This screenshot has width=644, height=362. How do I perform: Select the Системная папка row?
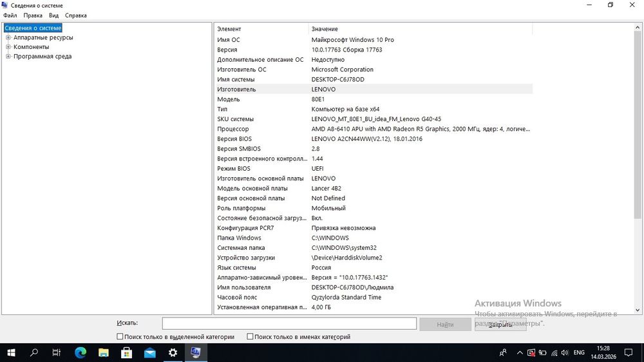tap(374, 248)
